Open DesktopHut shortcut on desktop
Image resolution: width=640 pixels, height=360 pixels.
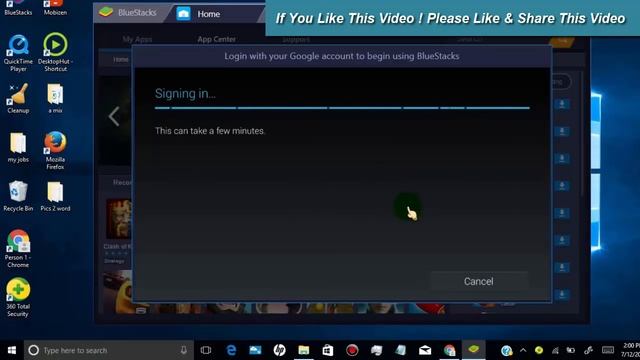pos(56,52)
